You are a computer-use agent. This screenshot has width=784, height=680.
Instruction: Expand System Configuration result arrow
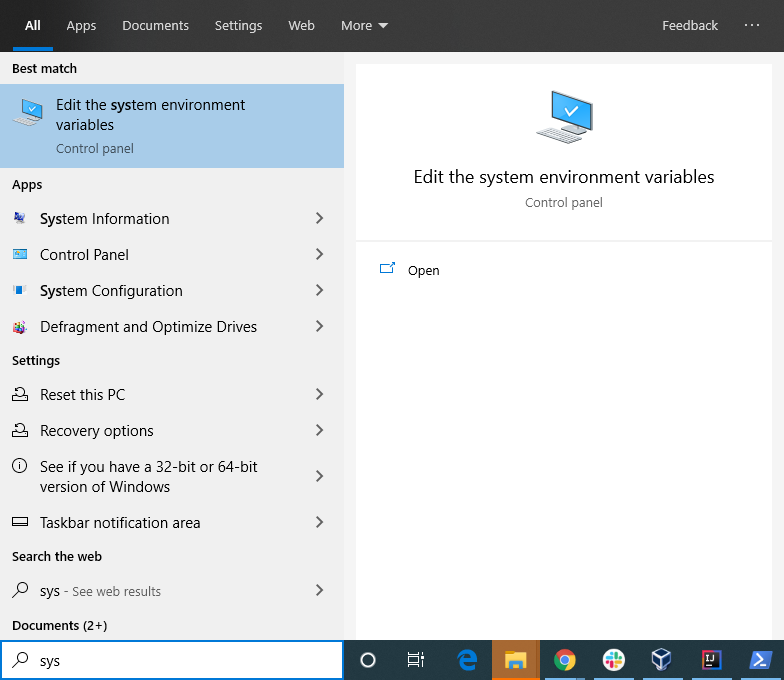[x=320, y=290]
